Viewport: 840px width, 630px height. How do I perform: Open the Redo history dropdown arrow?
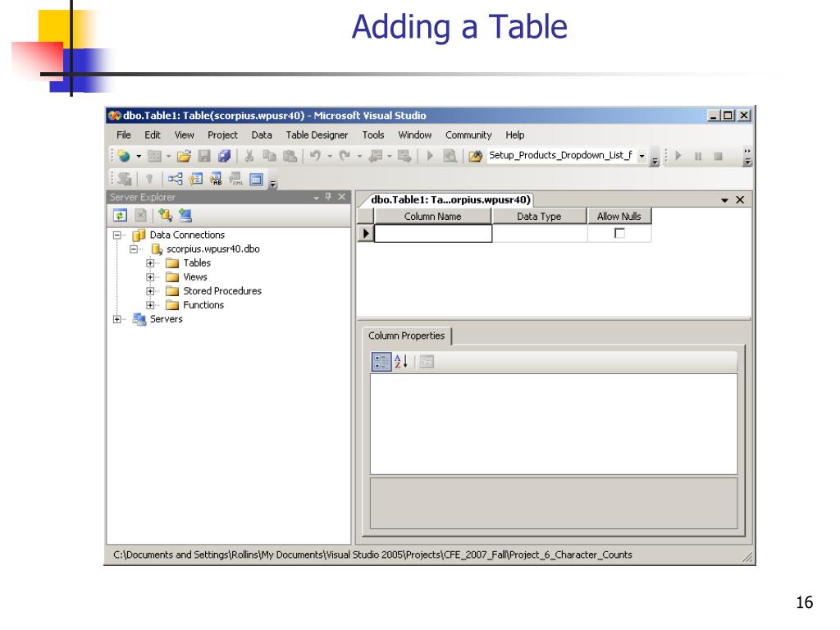pos(359,156)
